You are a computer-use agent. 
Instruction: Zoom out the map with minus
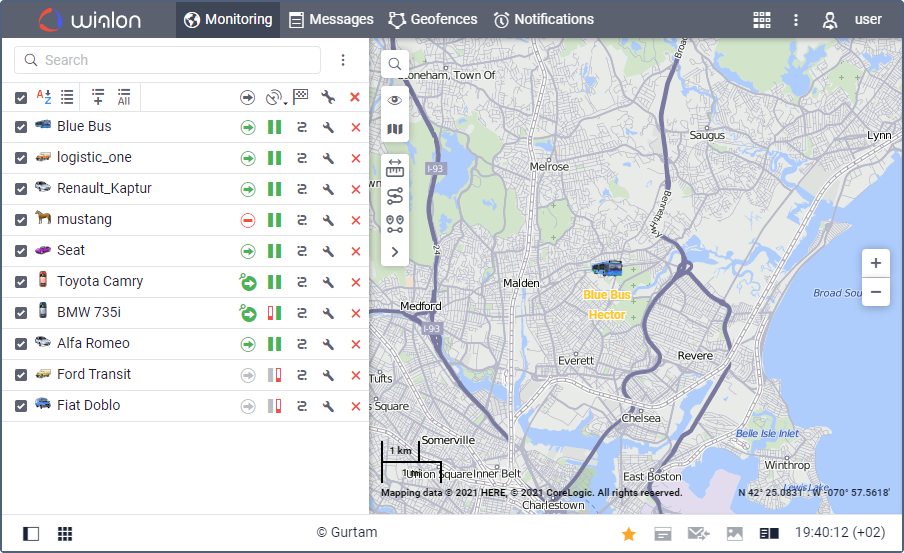click(x=876, y=292)
